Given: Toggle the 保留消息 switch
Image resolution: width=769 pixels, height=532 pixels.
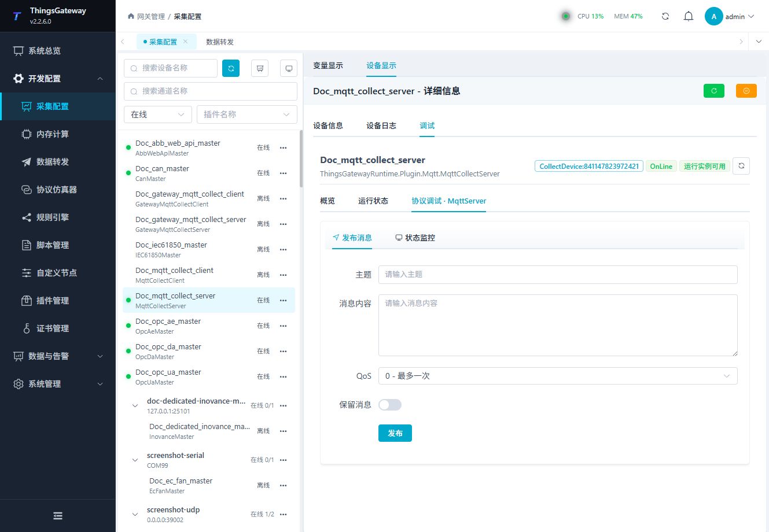Looking at the screenshot, I should (390, 405).
